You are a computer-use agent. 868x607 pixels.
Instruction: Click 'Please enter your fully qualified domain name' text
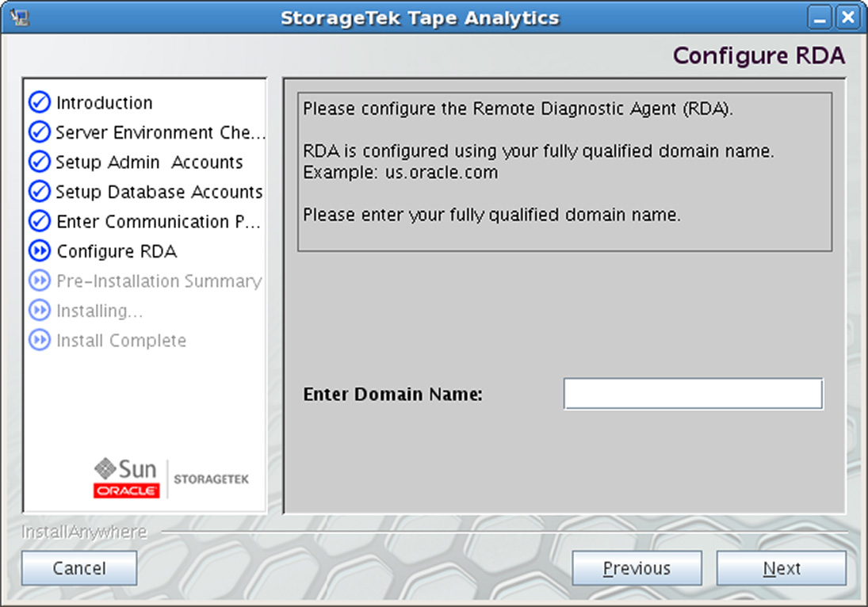[491, 215]
